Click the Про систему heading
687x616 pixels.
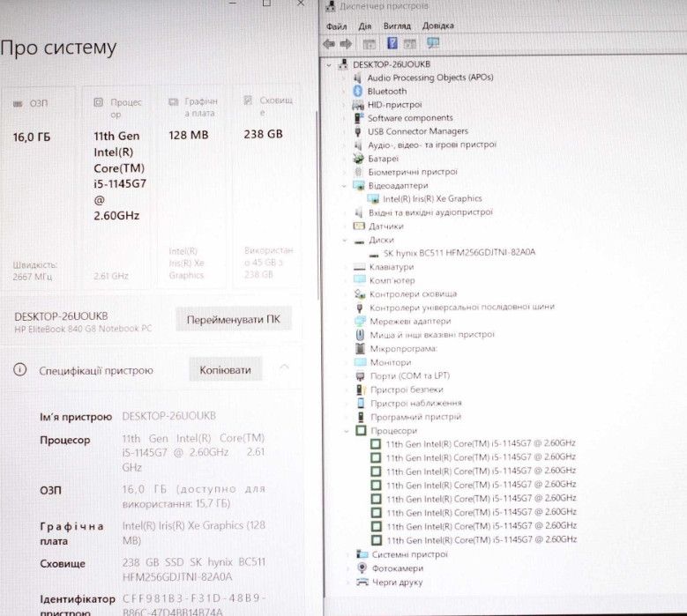(x=58, y=48)
